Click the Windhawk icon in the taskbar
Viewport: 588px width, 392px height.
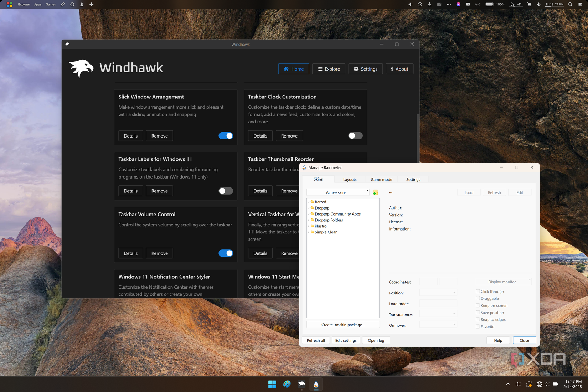(x=301, y=384)
